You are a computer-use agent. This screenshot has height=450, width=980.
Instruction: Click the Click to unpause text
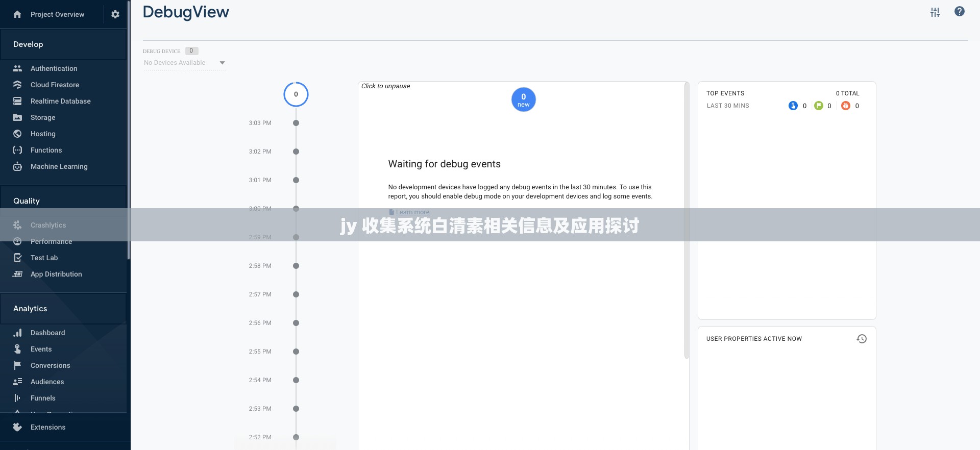385,86
